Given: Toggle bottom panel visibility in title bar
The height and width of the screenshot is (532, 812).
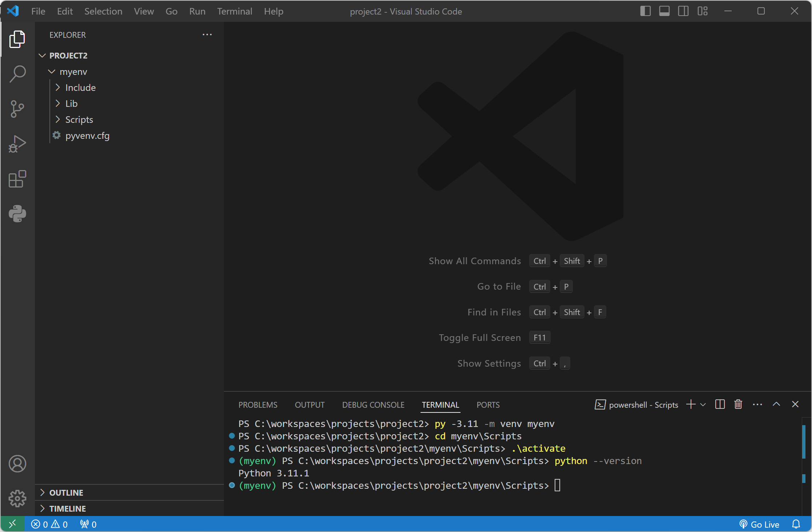Looking at the screenshot, I should (664, 11).
